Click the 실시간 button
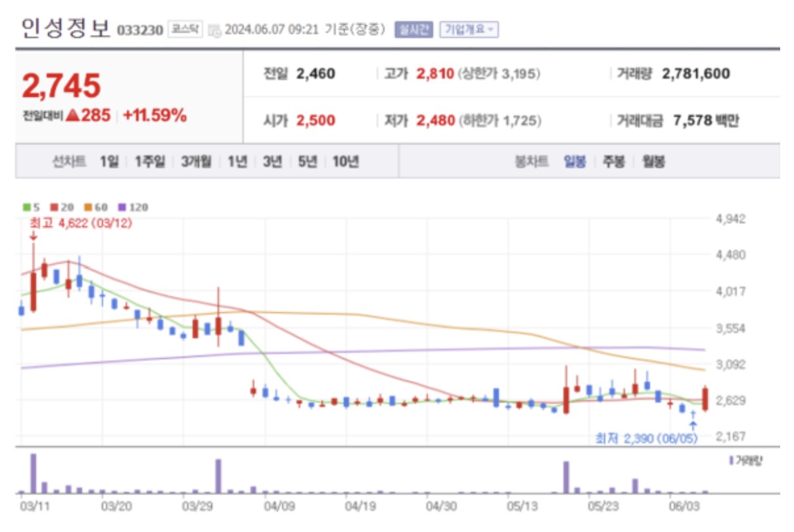 point(413,28)
